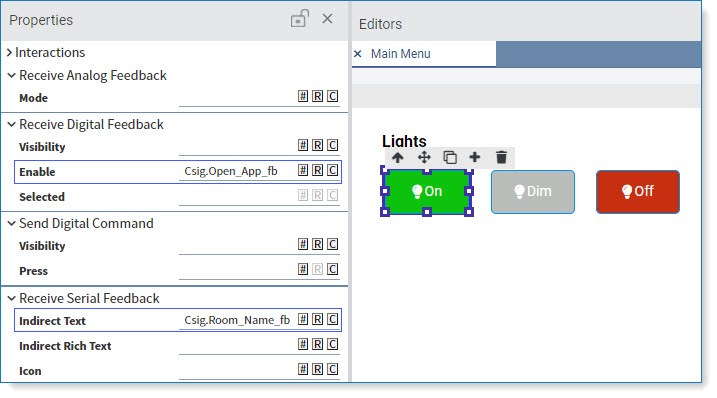Click # icon for Digital Feedback Visibility
The image size is (717, 398).
click(x=303, y=145)
